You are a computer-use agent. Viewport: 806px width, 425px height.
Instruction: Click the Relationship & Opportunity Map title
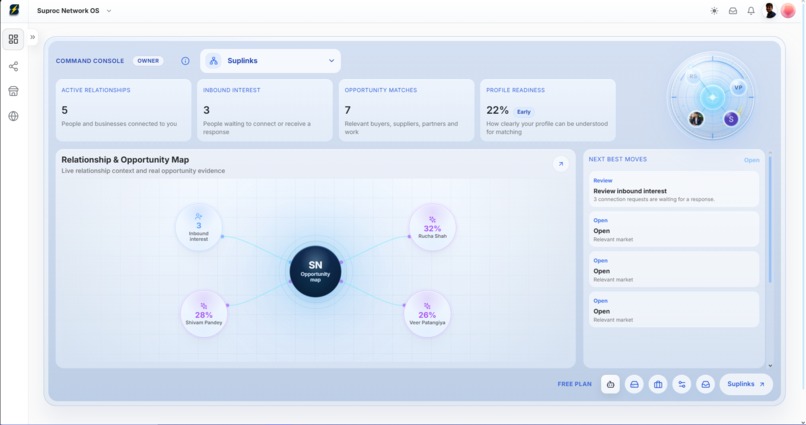[125, 160]
